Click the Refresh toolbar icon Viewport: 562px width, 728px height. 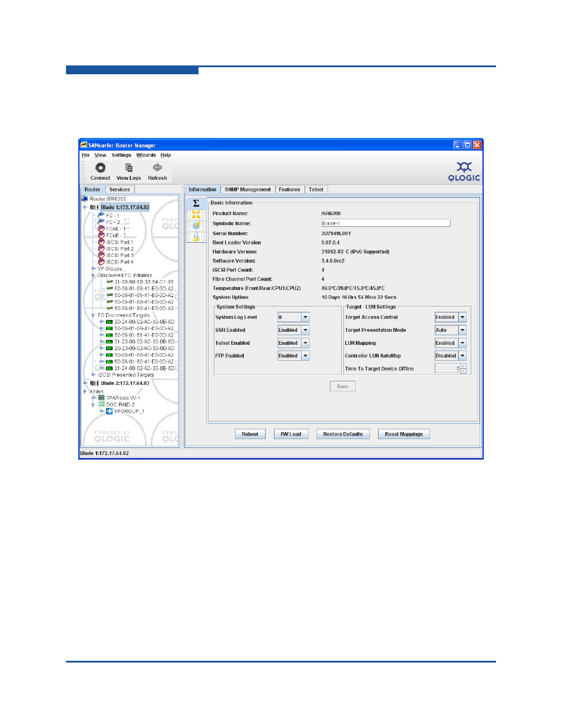(x=157, y=168)
